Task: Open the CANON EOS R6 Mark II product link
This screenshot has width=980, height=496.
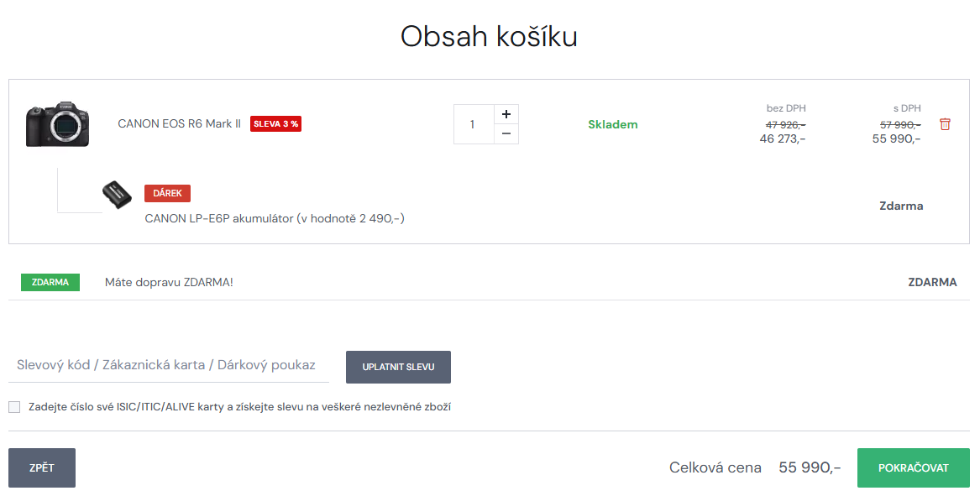Action: pyautogui.click(x=179, y=124)
